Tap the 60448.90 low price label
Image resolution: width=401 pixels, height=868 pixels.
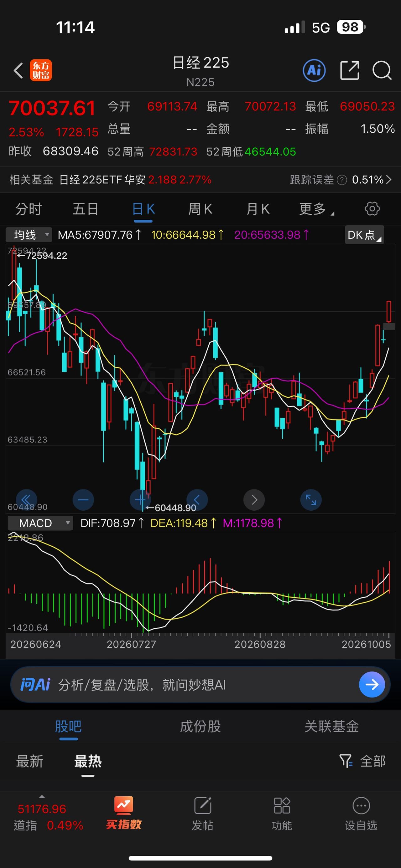click(175, 508)
